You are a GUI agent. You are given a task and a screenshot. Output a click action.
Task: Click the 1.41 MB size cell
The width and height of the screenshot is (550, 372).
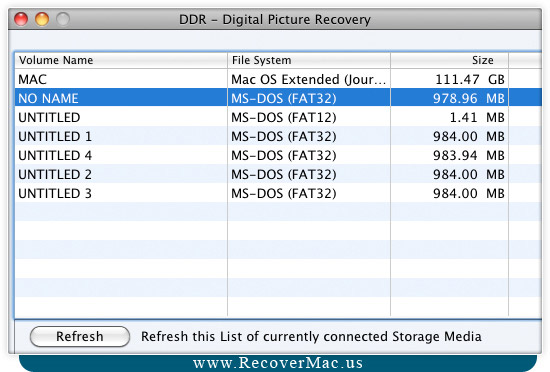click(x=477, y=117)
